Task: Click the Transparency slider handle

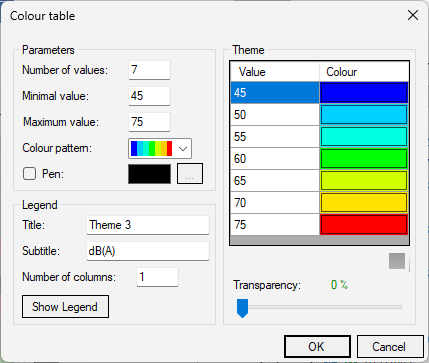Action: (242, 308)
